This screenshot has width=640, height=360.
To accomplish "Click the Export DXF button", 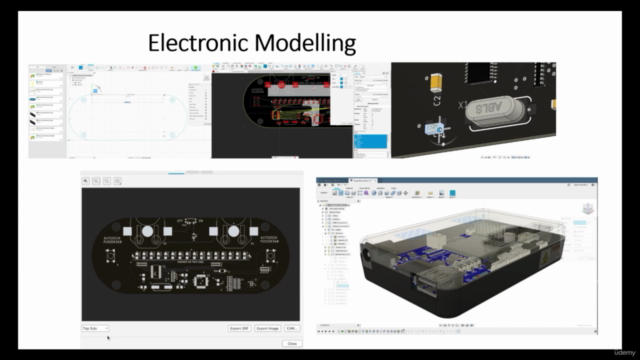I will (x=239, y=328).
